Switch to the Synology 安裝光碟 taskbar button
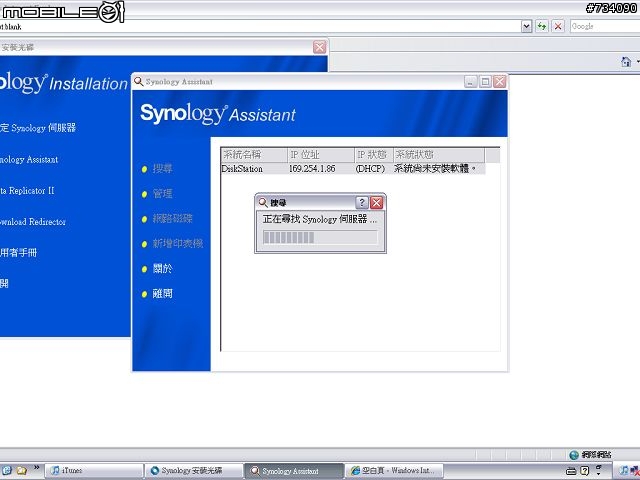Image resolution: width=640 pixels, height=480 pixels. (x=194, y=471)
